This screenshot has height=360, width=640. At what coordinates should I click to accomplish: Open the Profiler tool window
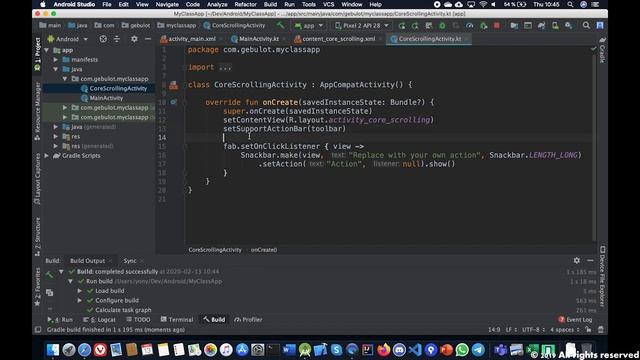[248, 320]
